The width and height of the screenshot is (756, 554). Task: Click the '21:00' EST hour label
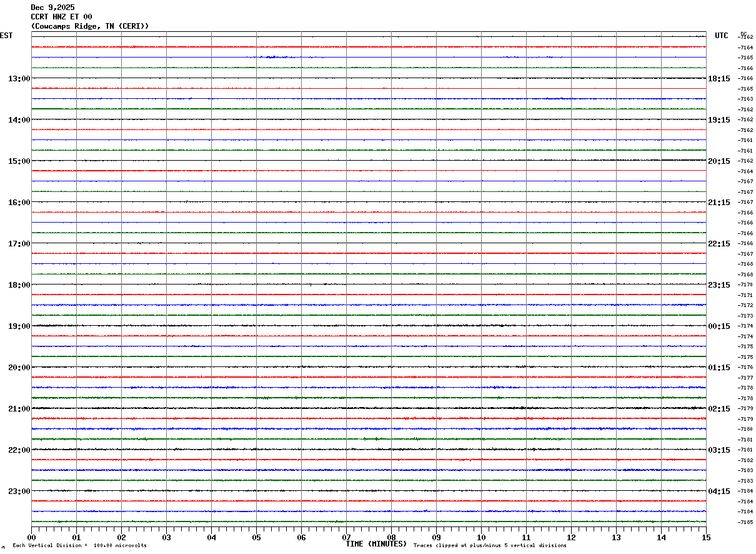point(19,409)
